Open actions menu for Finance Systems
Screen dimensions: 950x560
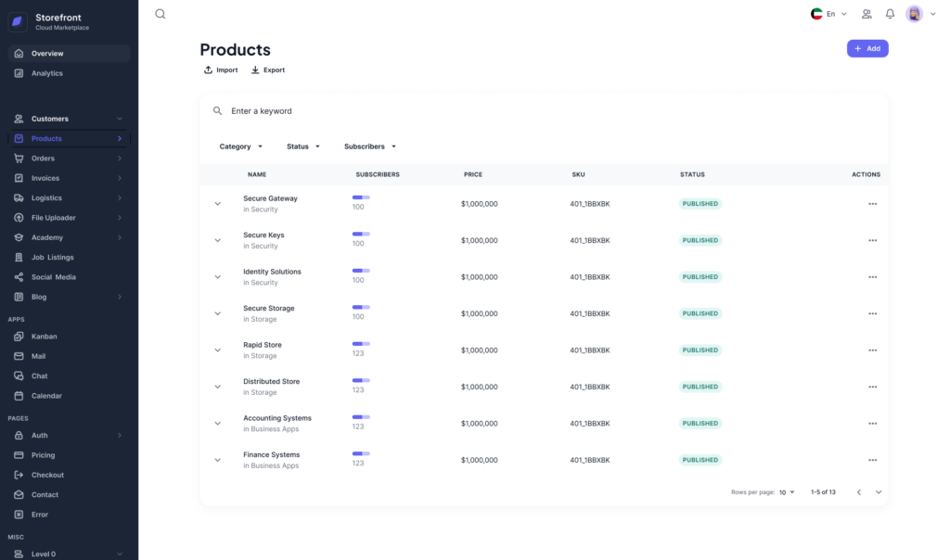872,460
